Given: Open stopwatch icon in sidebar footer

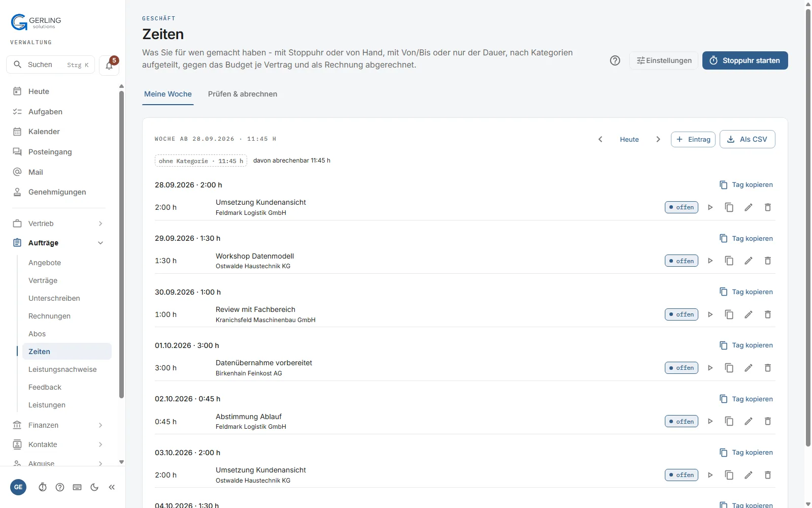Looking at the screenshot, I should pyautogui.click(x=43, y=487).
